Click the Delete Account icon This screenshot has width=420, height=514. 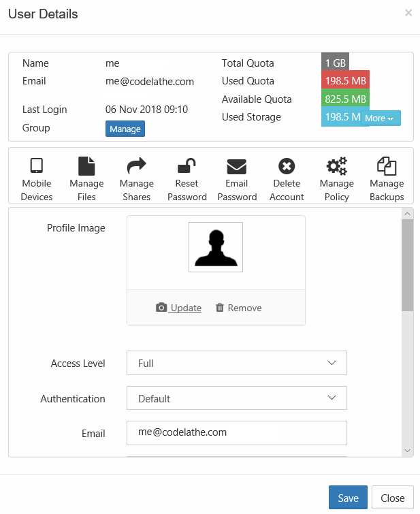[x=287, y=166]
